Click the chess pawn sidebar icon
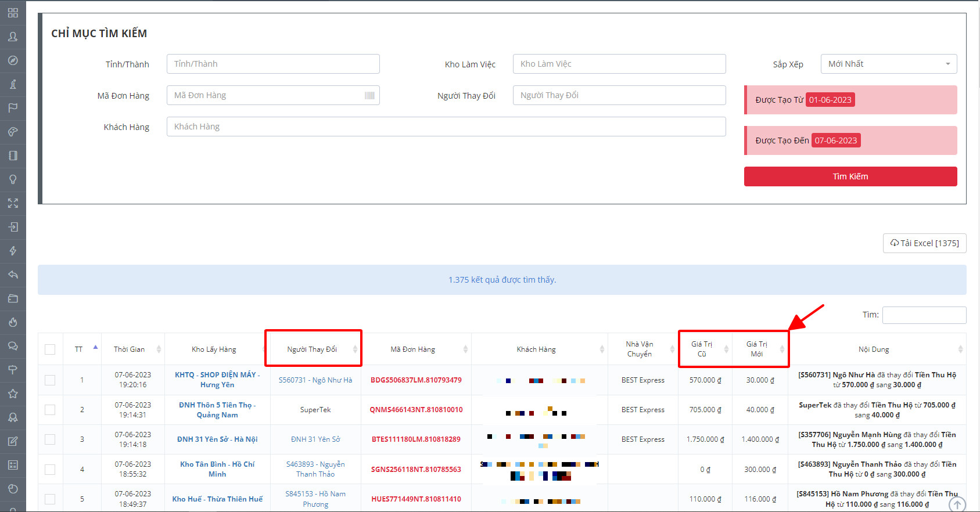Screen dimensions: 980x512 tap(13, 84)
